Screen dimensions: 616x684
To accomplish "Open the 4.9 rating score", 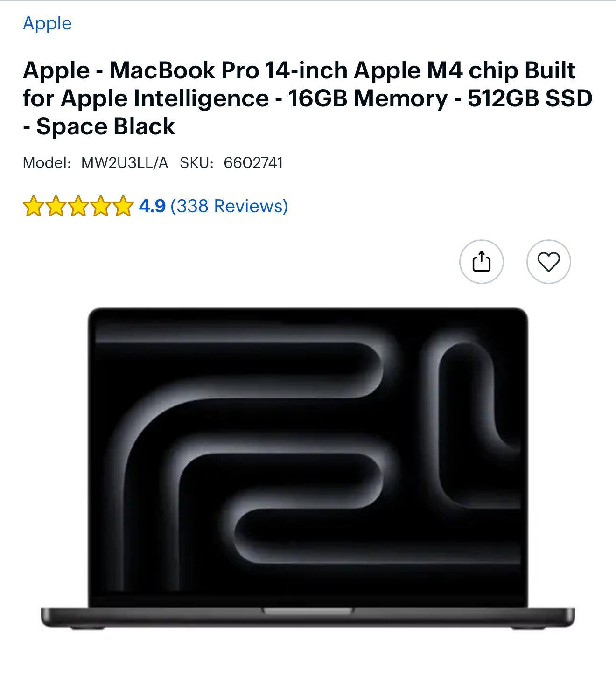I will (152, 206).
